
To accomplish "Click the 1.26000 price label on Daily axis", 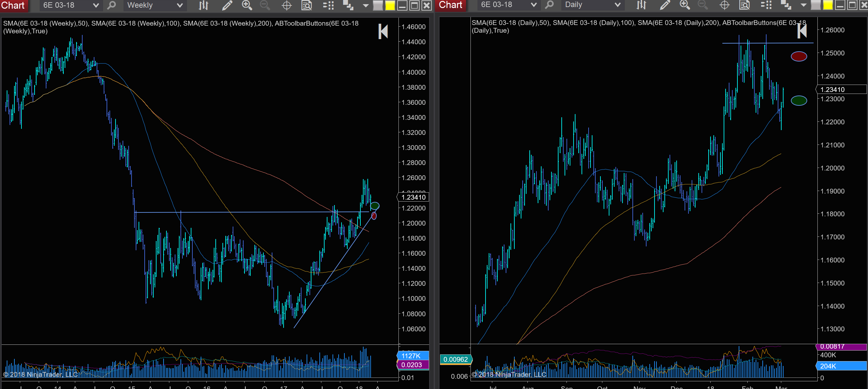I will point(832,30).
